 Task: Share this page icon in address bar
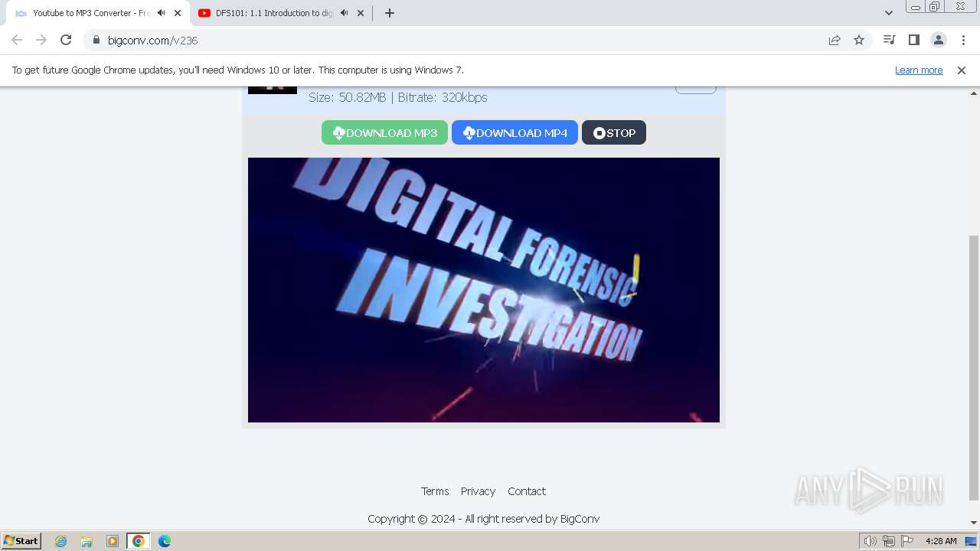coord(835,40)
